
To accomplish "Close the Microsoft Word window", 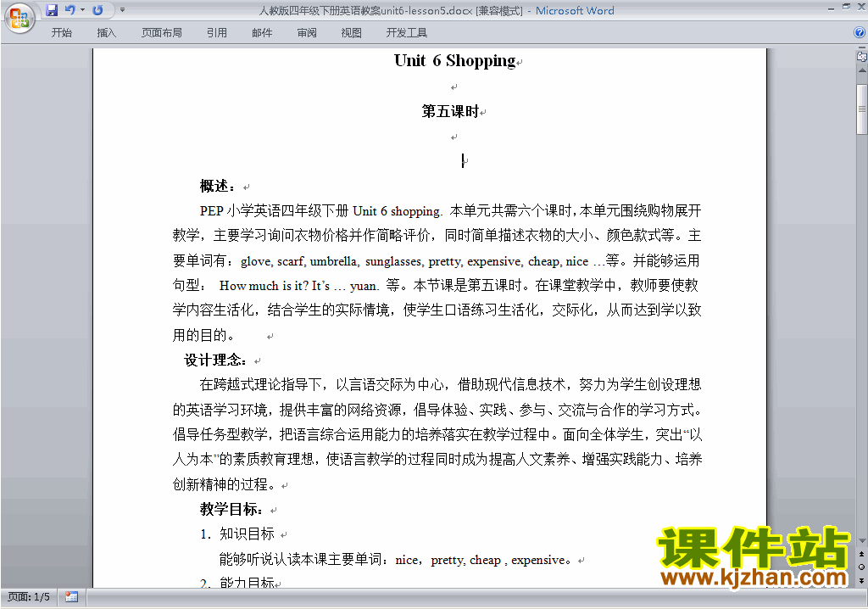I will pos(861,8).
